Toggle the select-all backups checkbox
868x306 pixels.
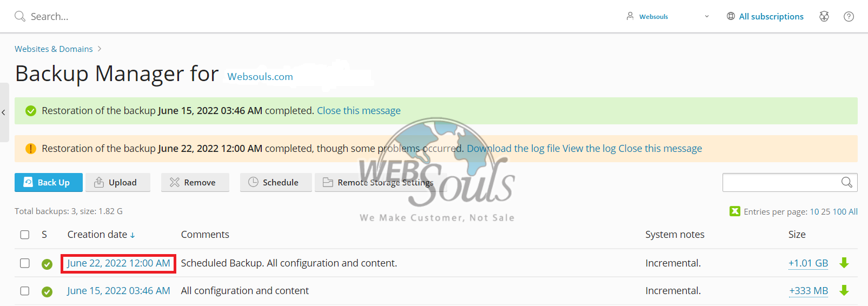(25, 235)
